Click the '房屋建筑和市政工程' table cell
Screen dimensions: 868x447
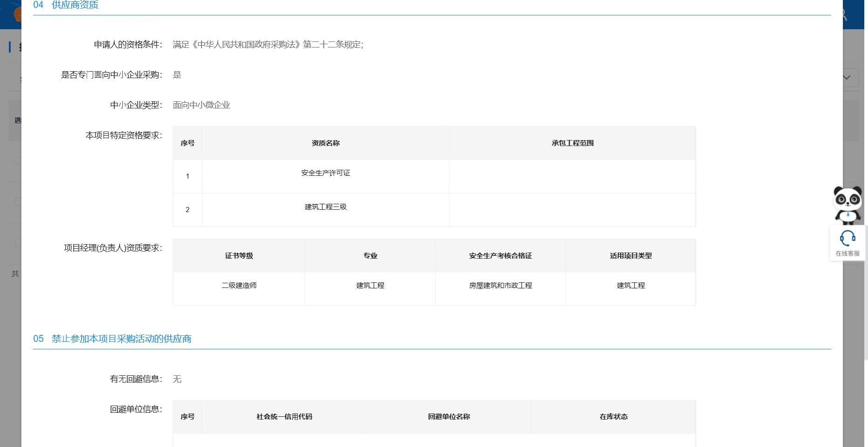500,286
